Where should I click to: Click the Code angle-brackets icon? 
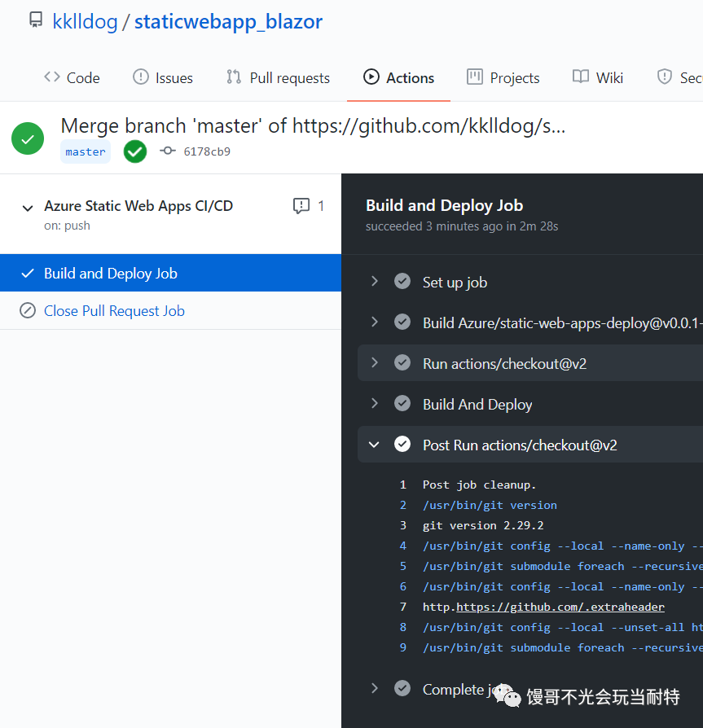tap(52, 77)
